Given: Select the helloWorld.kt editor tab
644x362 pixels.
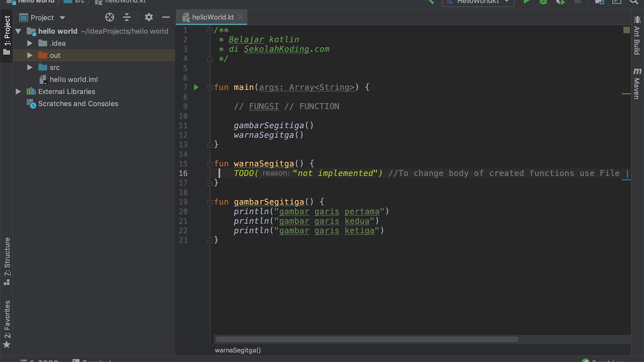Looking at the screenshot, I should 212,17.
